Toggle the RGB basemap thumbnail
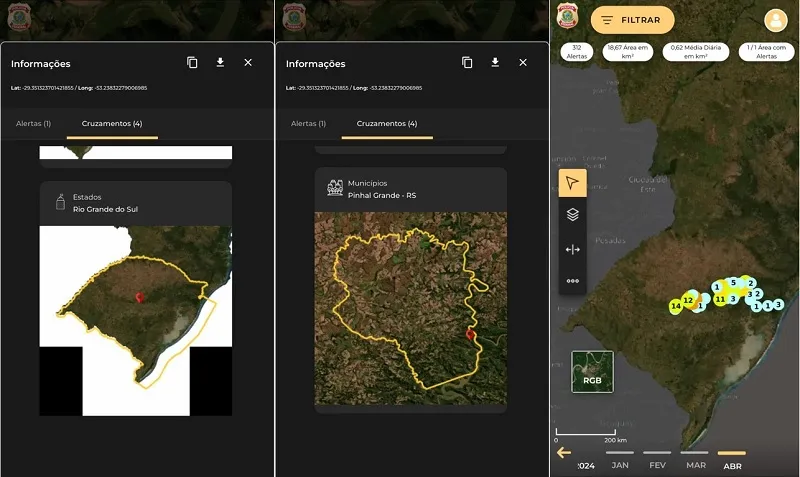 pos(592,371)
